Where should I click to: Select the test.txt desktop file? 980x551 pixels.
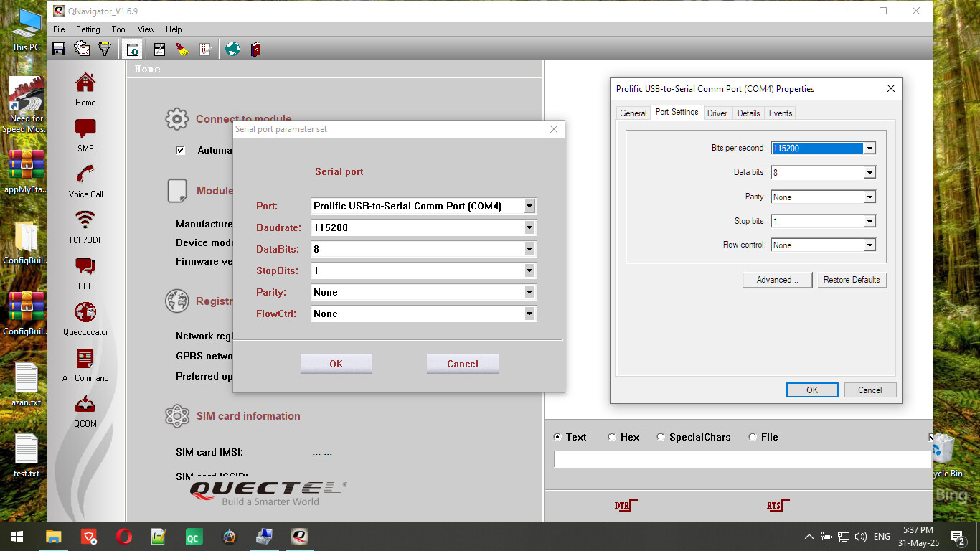[x=27, y=456]
